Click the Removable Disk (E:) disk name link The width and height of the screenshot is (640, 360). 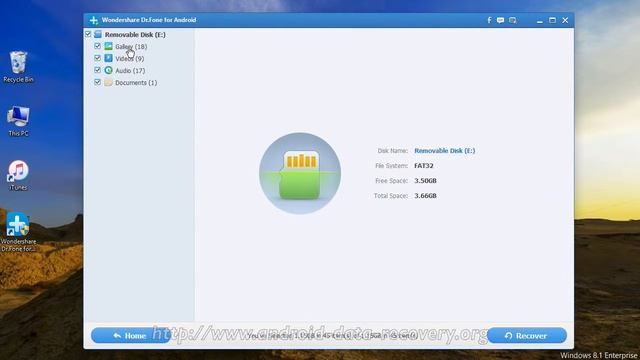pyautogui.click(x=444, y=151)
